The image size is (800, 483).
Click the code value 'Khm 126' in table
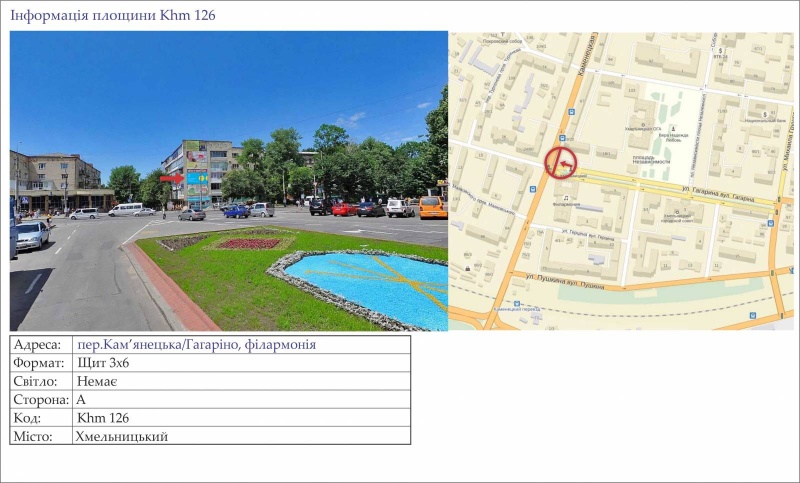point(103,418)
